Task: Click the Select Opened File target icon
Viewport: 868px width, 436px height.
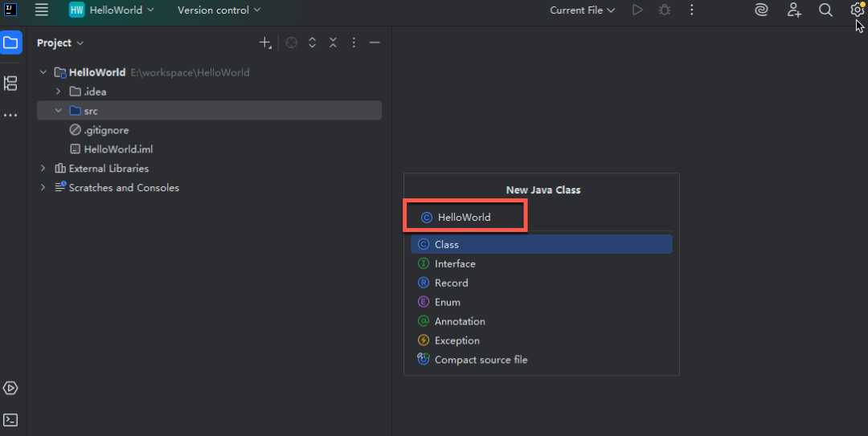Action: (x=291, y=43)
